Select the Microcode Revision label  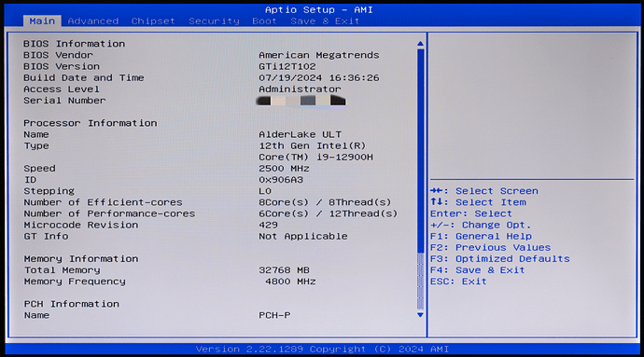point(80,225)
